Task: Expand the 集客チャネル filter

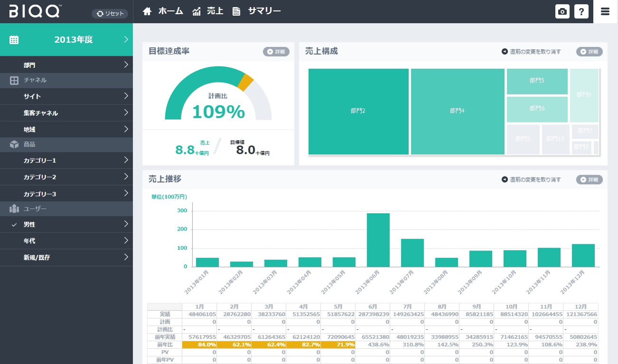Action: coord(67,113)
